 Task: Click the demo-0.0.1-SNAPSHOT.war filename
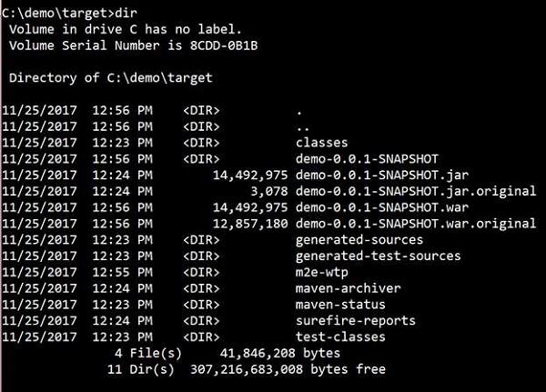click(382, 207)
